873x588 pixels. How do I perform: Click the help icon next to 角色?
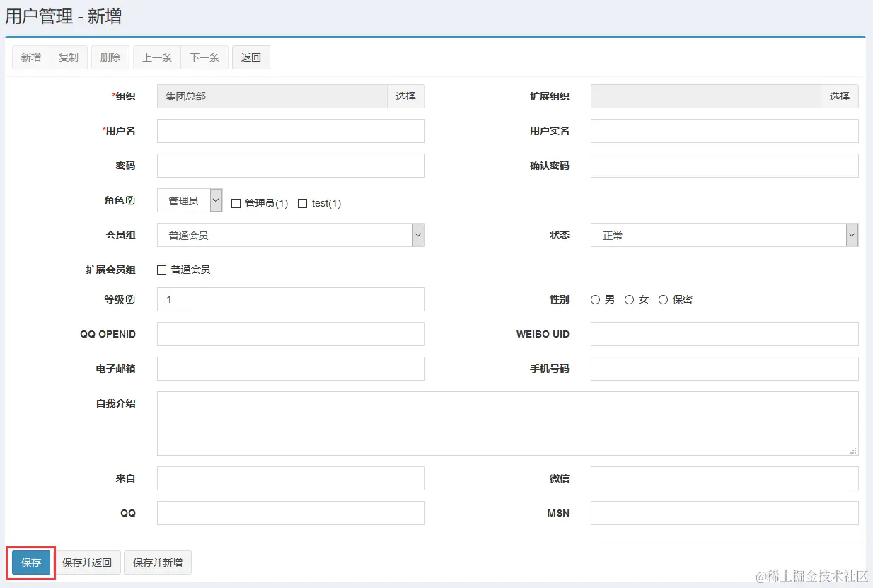click(130, 201)
